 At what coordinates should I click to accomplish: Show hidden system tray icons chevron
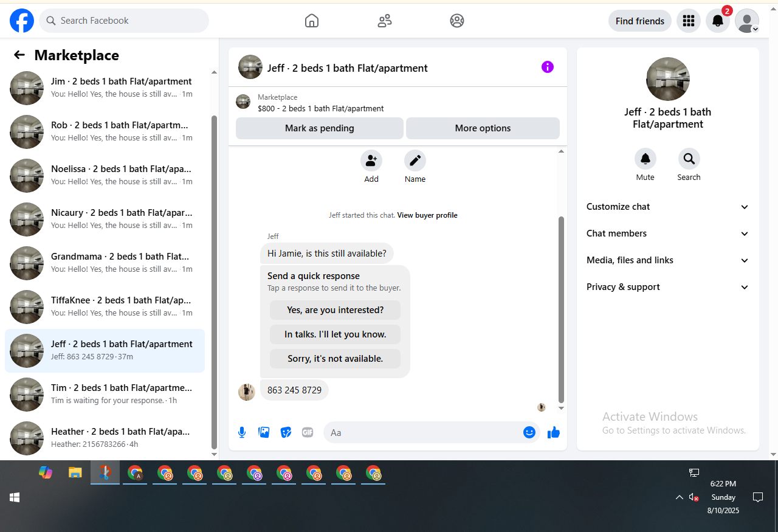click(x=679, y=497)
